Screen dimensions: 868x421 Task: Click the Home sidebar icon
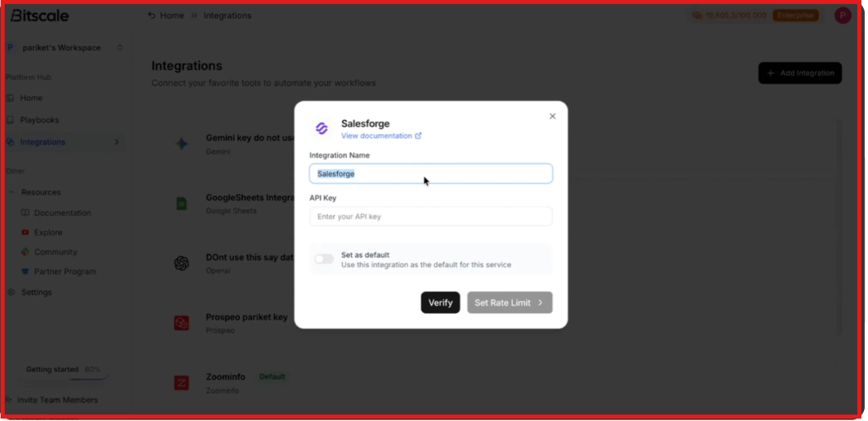tap(10, 98)
